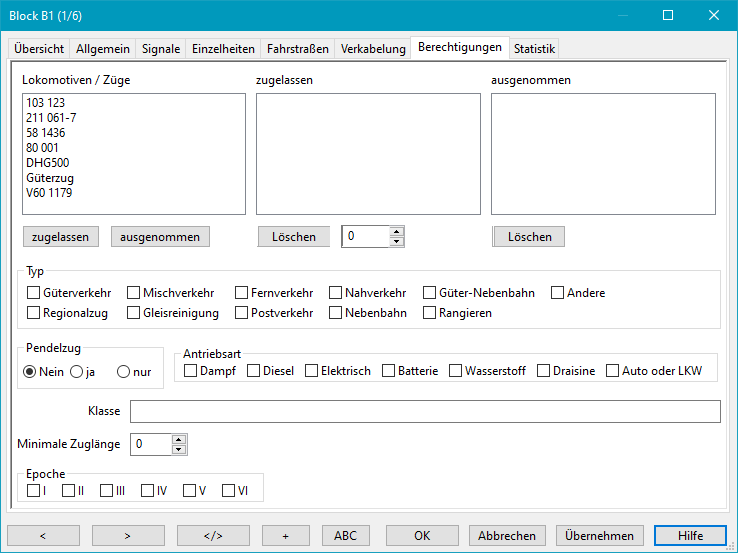Decrease Minimale Zuglänge using down arrow
Viewport: 738px width, 553px height.
click(179, 448)
